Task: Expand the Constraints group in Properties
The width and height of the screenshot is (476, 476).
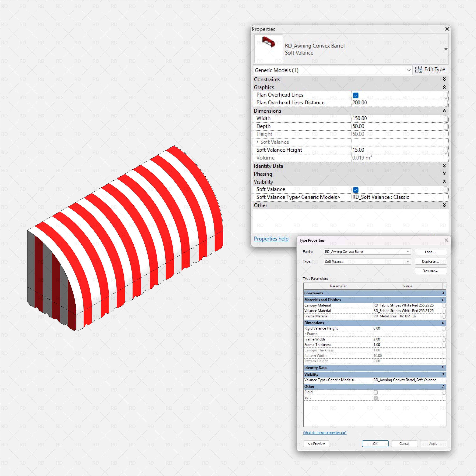Action: pyautogui.click(x=444, y=79)
